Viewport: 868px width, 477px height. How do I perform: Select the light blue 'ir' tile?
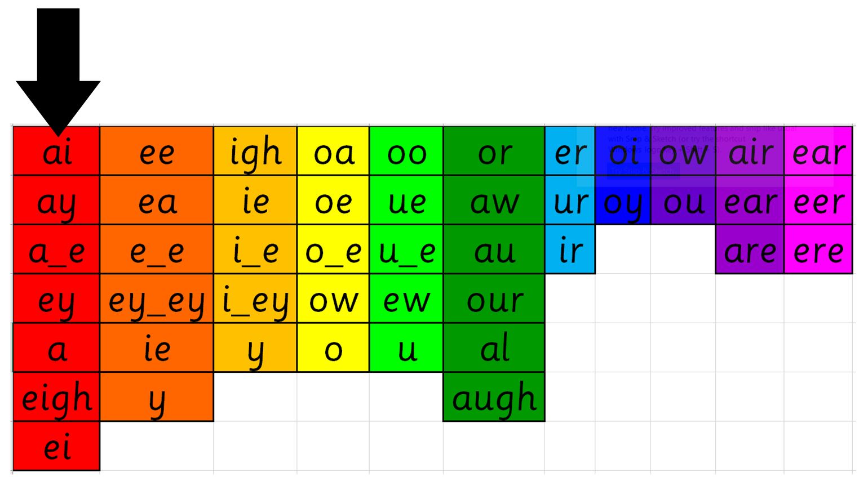[x=570, y=249]
